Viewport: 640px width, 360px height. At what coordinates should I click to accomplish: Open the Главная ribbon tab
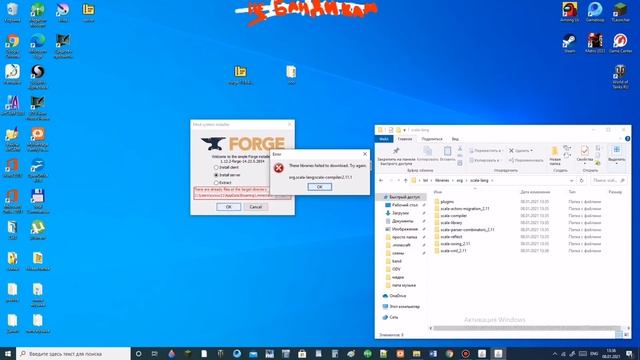point(405,139)
